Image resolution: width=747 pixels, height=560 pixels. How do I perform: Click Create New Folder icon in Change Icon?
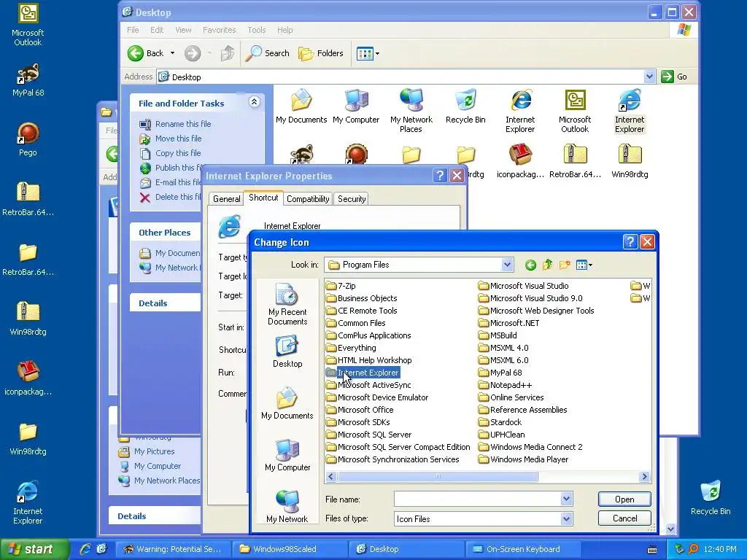[565, 265]
